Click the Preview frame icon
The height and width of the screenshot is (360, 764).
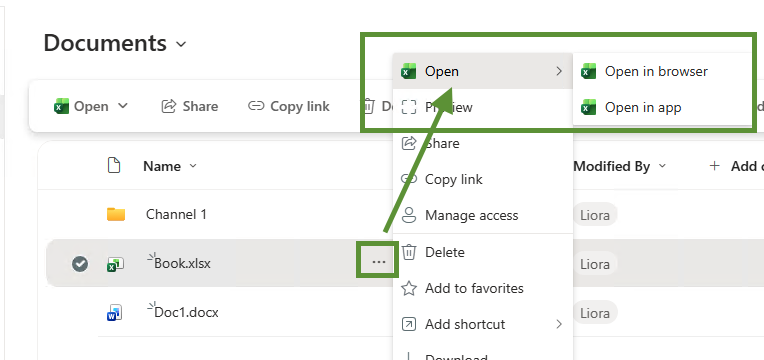tap(409, 107)
